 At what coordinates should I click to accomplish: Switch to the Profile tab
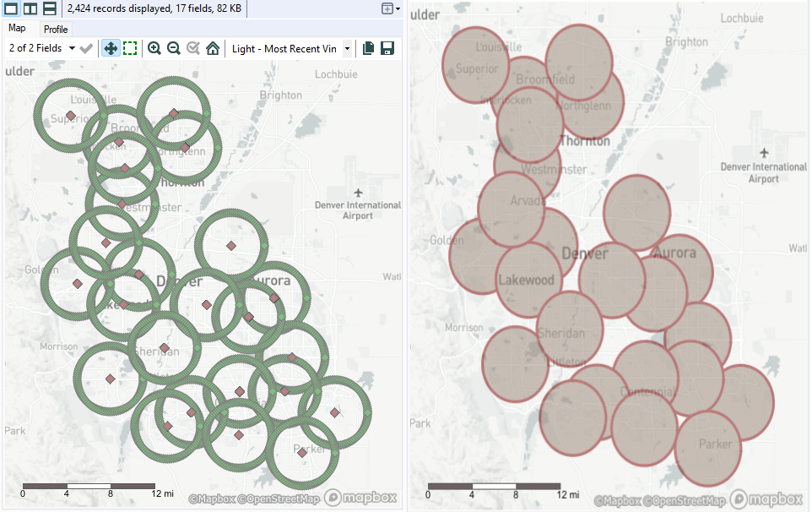(x=56, y=30)
